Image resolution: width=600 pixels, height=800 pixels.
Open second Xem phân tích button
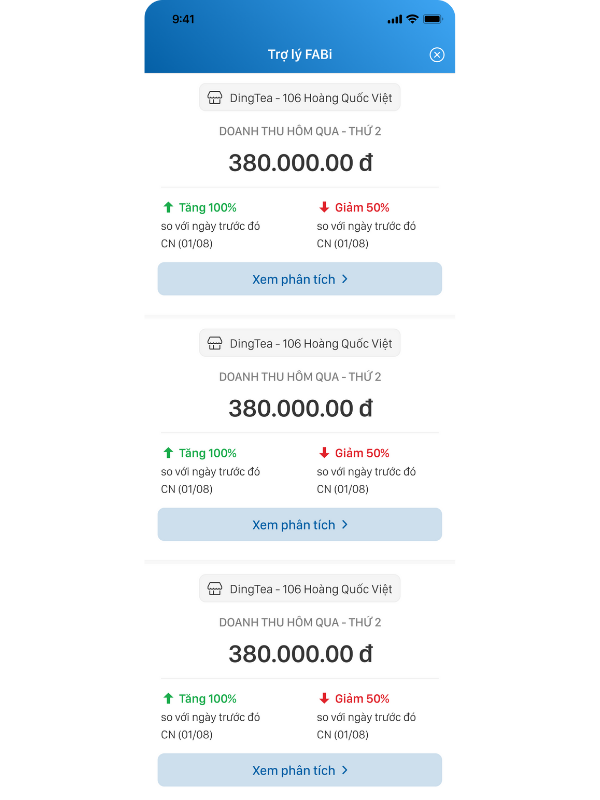coord(299,525)
